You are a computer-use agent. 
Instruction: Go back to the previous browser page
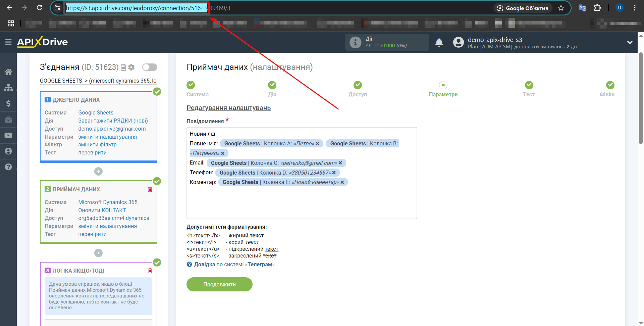point(9,8)
